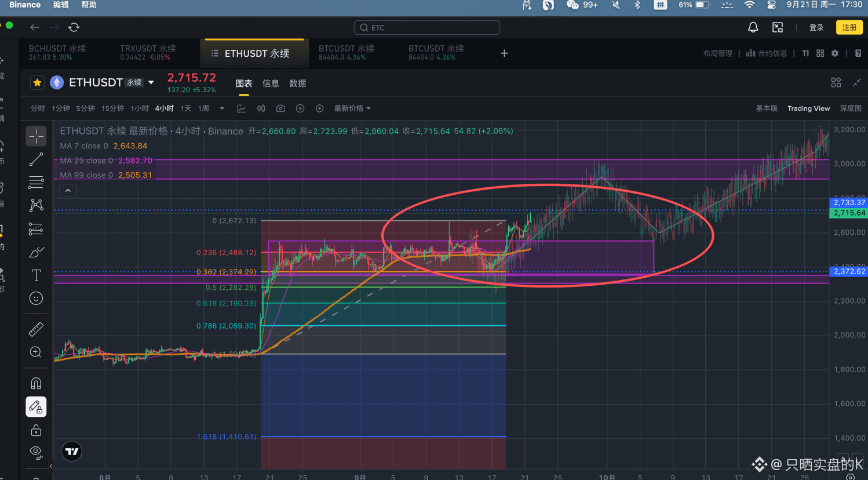Expand the ETHUSDT symbol dropdown

click(151, 83)
